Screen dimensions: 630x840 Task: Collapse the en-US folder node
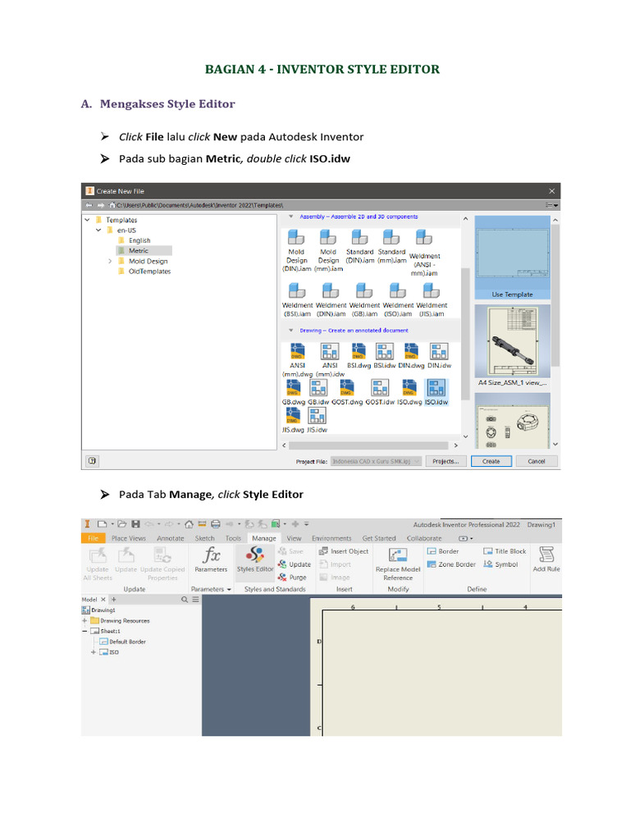98,231
